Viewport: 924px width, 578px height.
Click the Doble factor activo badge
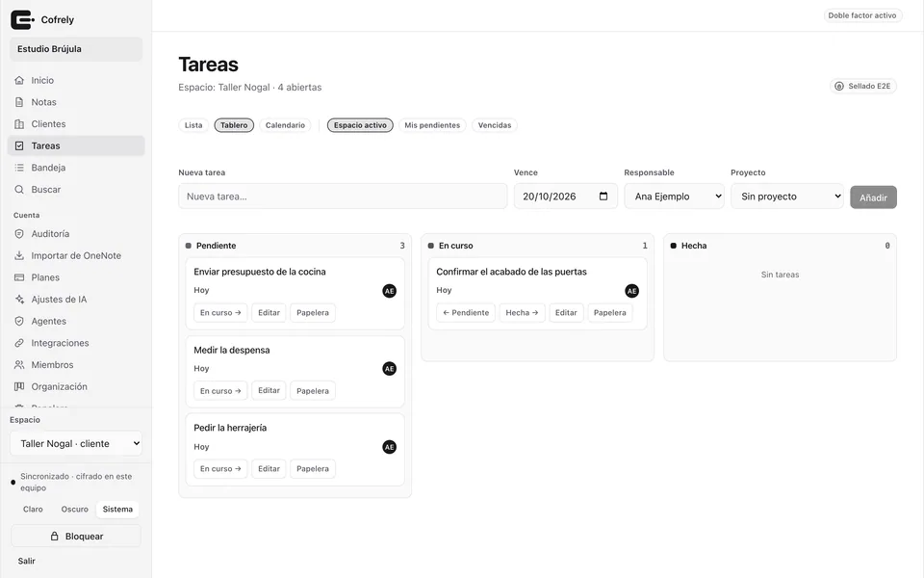[x=862, y=15]
